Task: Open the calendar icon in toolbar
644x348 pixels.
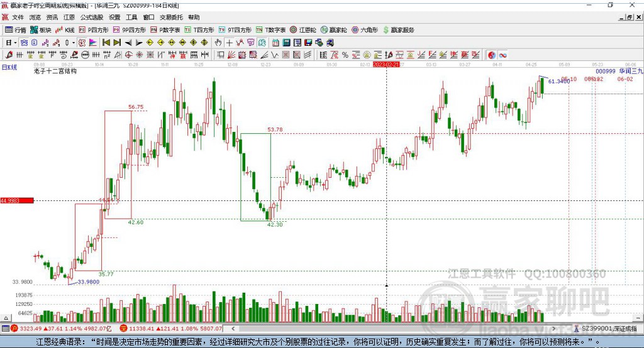Action: [x=275, y=43]
